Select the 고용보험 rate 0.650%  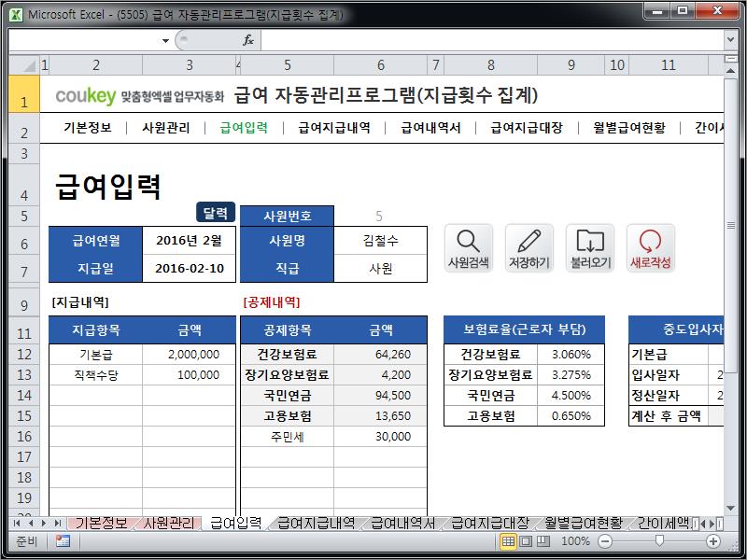point(571,415)
